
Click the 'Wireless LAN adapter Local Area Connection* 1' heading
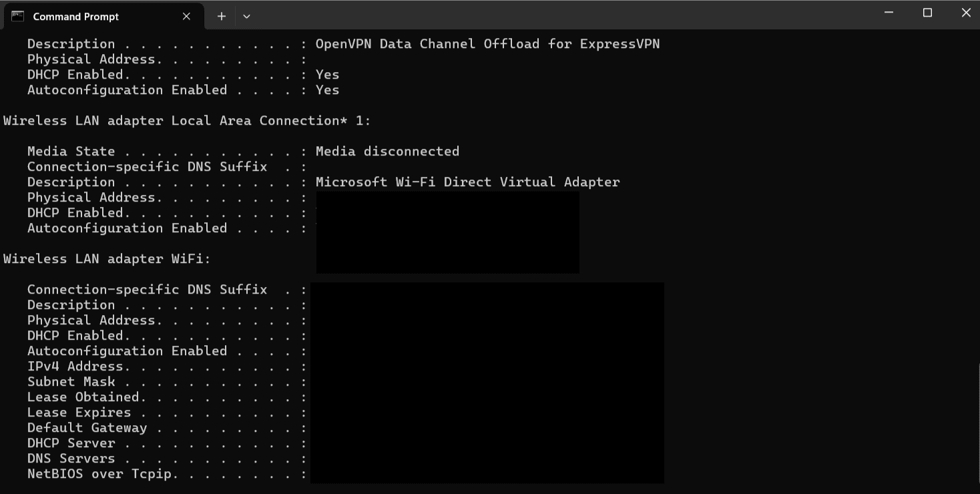(x=186, y=120)
